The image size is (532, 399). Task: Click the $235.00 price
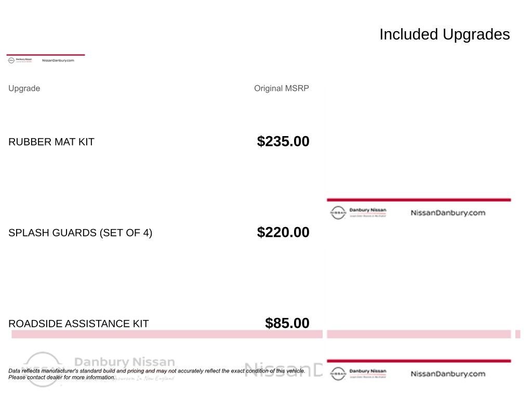pos(283,141)
